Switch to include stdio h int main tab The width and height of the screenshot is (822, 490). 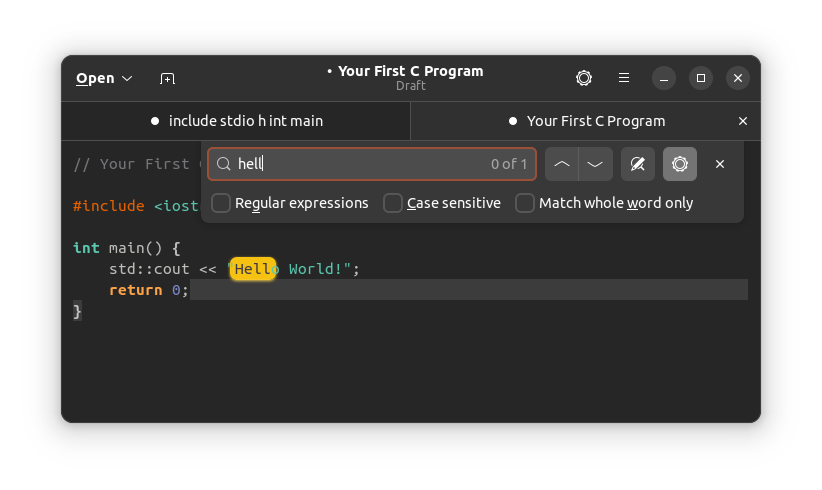[x=236, y=121]
